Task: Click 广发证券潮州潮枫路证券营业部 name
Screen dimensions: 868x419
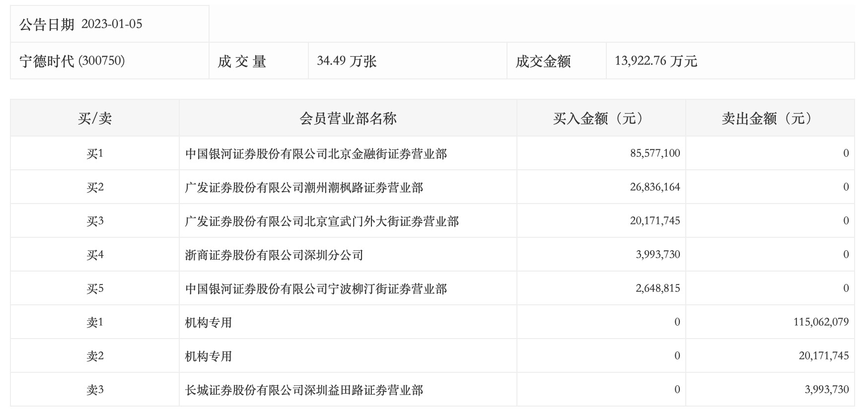Action: click(x=304, y=188)
